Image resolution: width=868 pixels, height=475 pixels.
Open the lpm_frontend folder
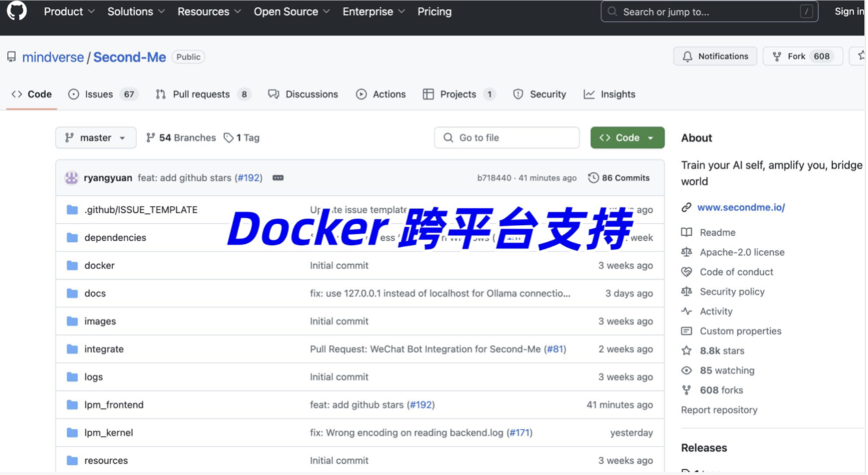(x=114, y=405)
